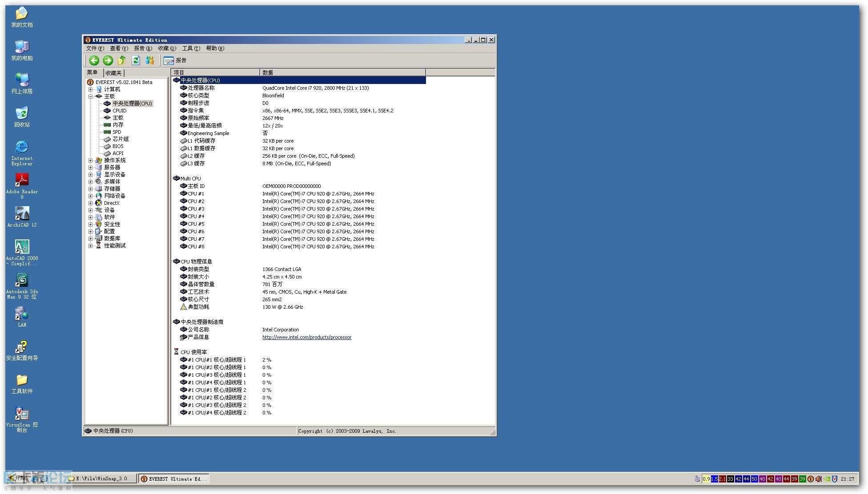Select the CPU #1 row
This screenshot has height=494, width=868.
coord(299,194)
